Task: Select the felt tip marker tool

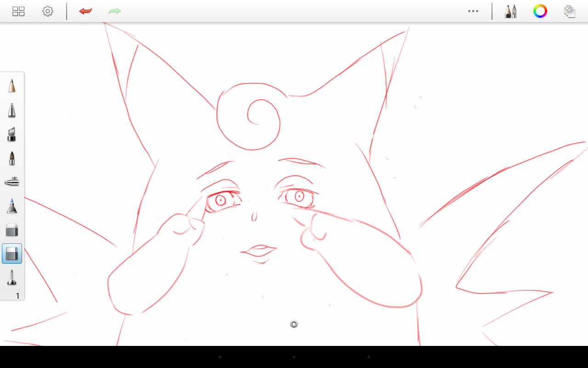Action: pyautogui.click(x=12, y=206)
